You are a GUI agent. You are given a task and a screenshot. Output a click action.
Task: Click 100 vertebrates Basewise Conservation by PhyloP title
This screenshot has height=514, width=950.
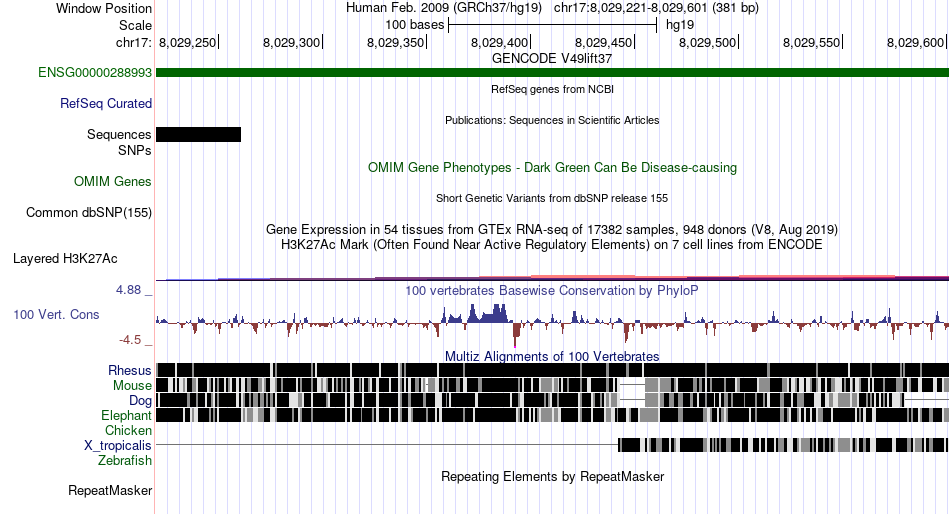click(552, 291)
